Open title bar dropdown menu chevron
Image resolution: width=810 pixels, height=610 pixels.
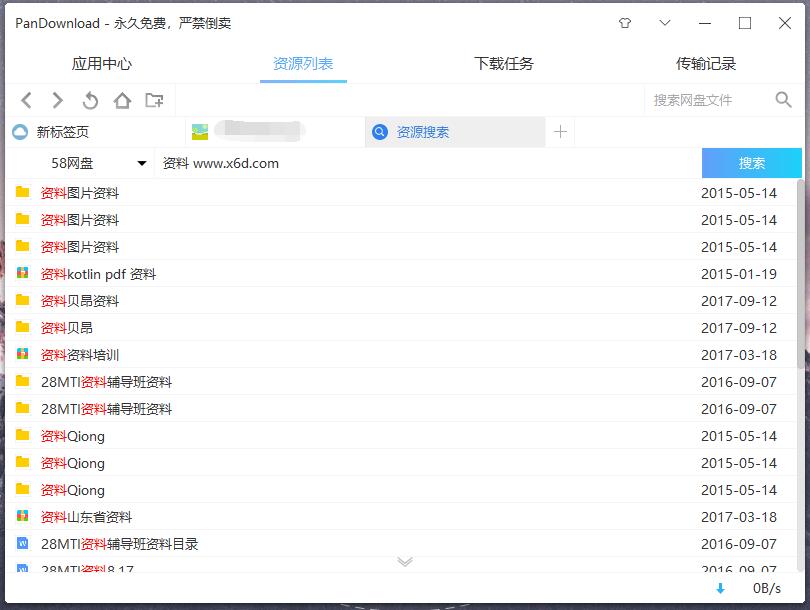coord(665,23)
